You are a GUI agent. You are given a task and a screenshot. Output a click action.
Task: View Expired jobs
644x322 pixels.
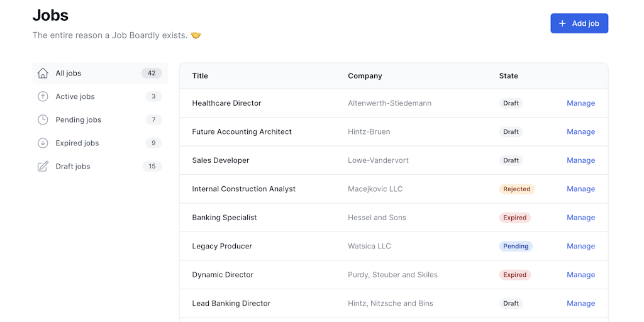tap(100, 143)
